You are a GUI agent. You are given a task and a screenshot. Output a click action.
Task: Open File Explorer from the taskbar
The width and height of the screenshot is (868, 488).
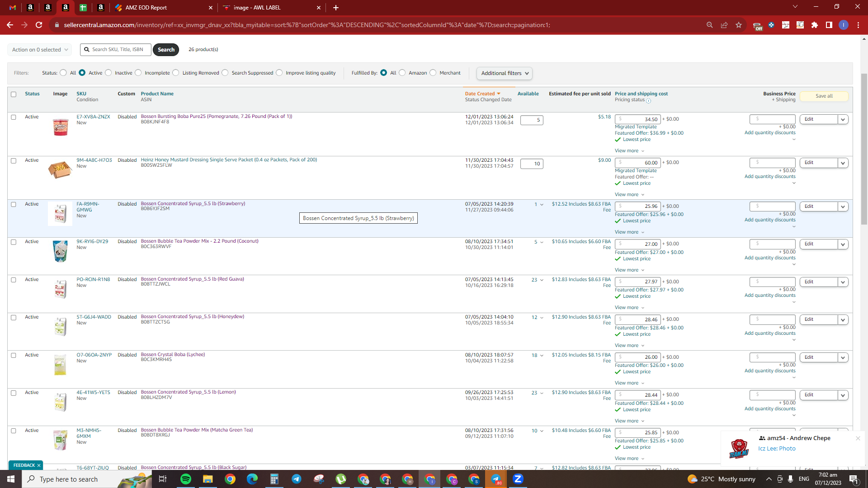[208, 479]
